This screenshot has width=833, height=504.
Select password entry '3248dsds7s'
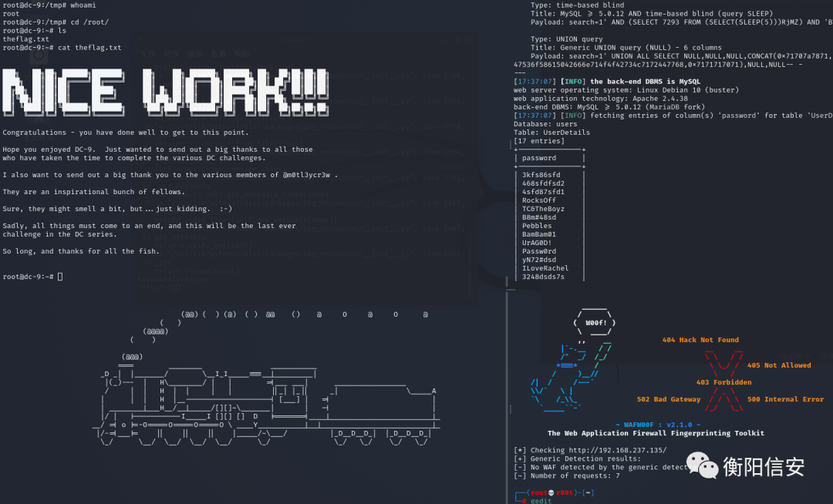coord(543,277)
